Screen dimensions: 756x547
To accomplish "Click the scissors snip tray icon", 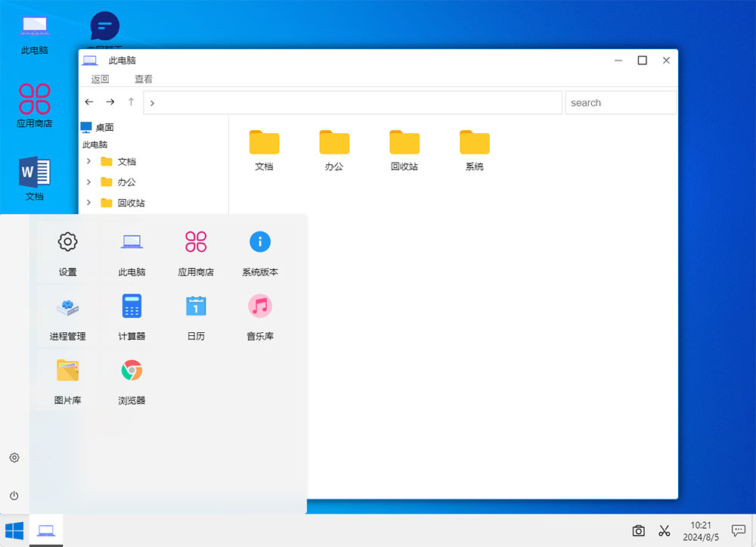I will (665, 530).
